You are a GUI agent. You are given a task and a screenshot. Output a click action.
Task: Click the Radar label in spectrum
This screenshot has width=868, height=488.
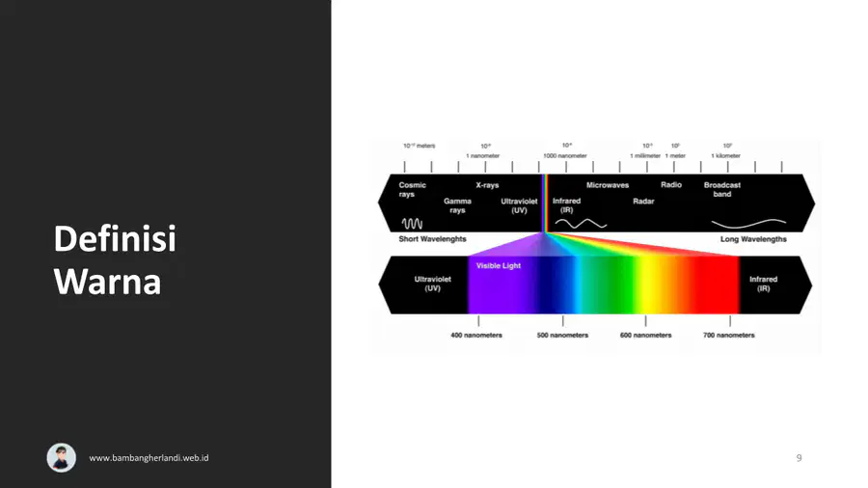pyautogui.click(x=643, y=202)
